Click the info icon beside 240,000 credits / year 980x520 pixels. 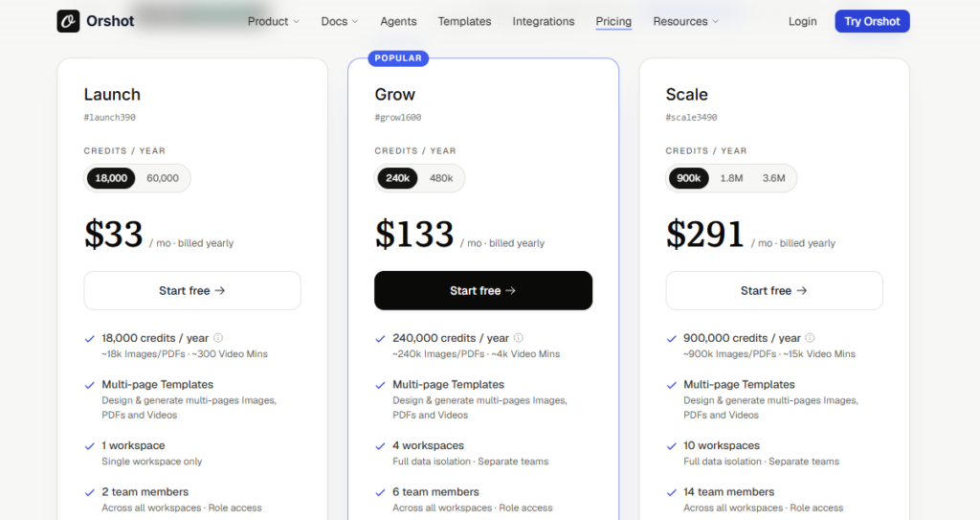tap(518, 338)
